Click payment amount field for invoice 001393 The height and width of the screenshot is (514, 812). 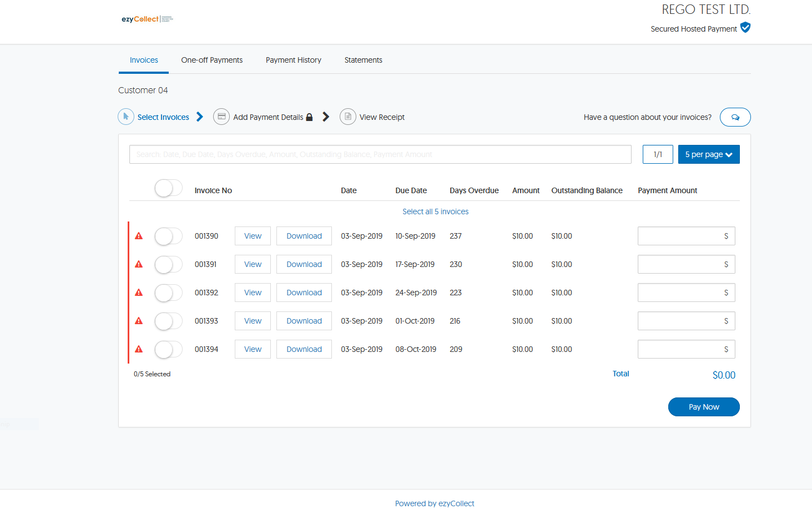(x=687, y=321)
